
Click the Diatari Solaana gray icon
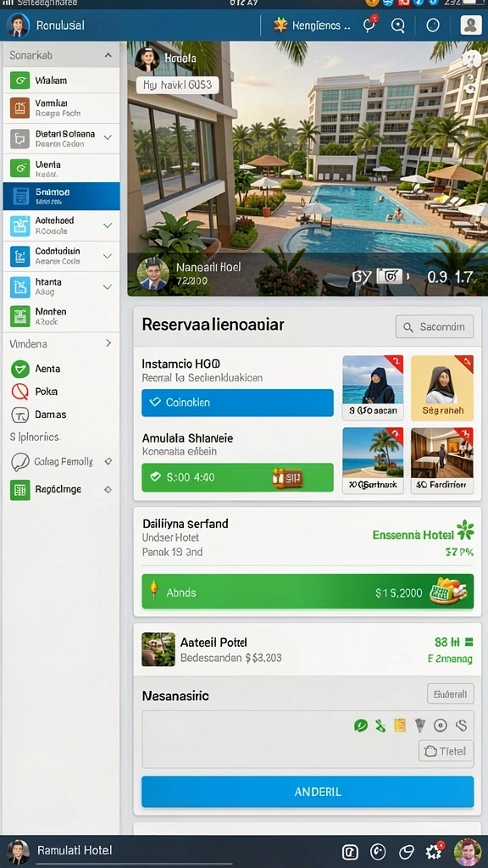(20, 138)
